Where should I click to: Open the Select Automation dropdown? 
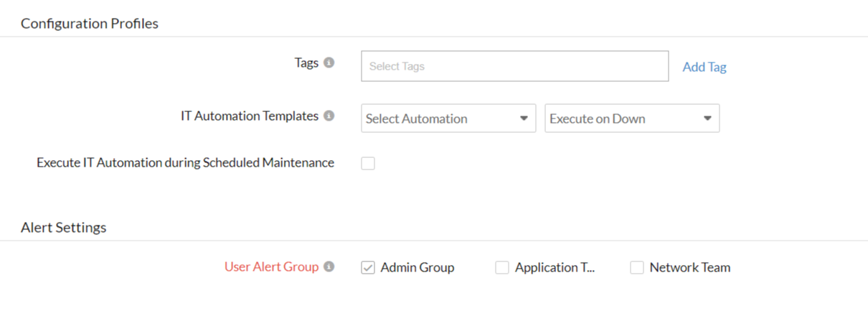point(448,119)
